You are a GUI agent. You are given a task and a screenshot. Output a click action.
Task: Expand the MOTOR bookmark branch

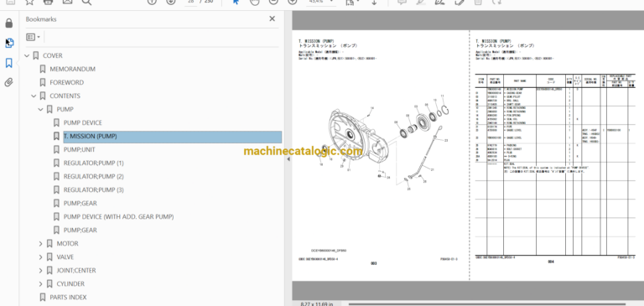40,244
